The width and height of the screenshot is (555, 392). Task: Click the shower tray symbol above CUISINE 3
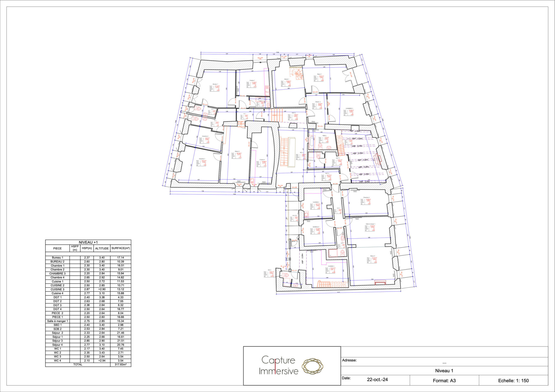[333, 253]
